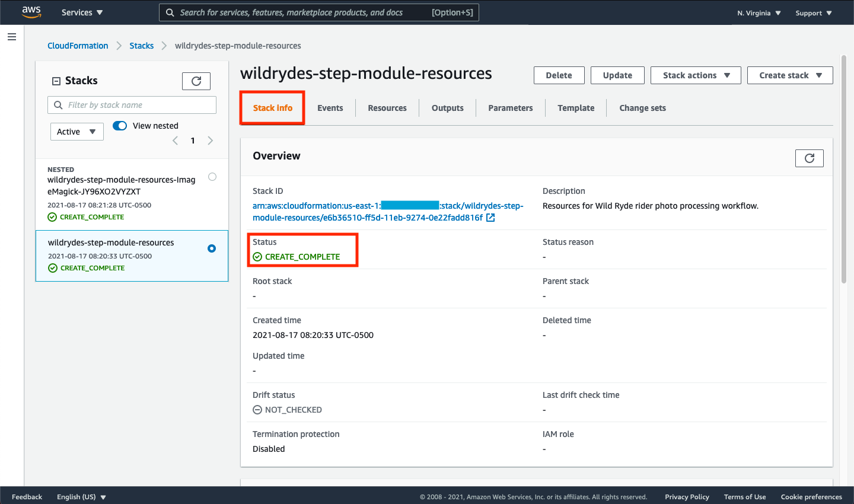Image resolution: width=854 pixels, height=504 pixels.
Task: Click the description text about Wild Ryde
Action: tap(651, 206)
